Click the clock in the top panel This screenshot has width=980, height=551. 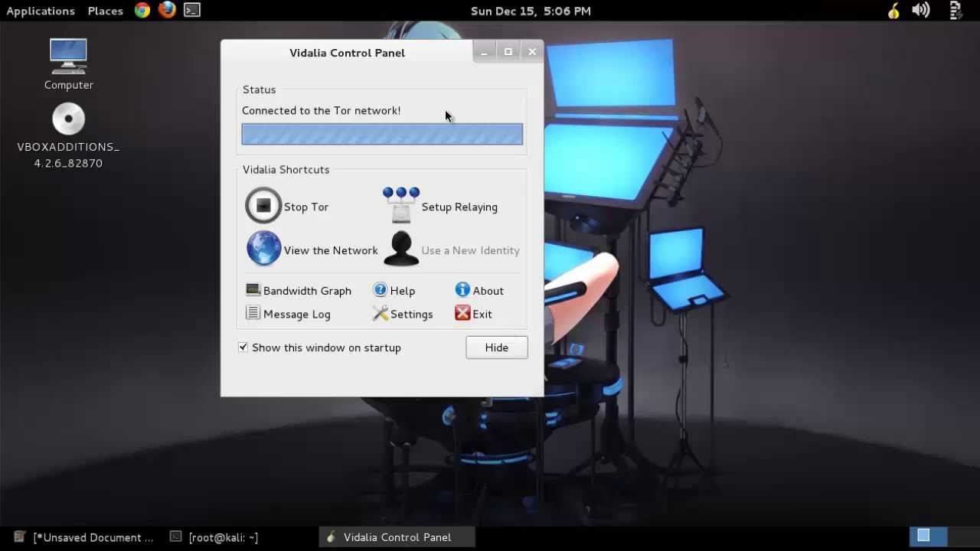coord(531,11)
